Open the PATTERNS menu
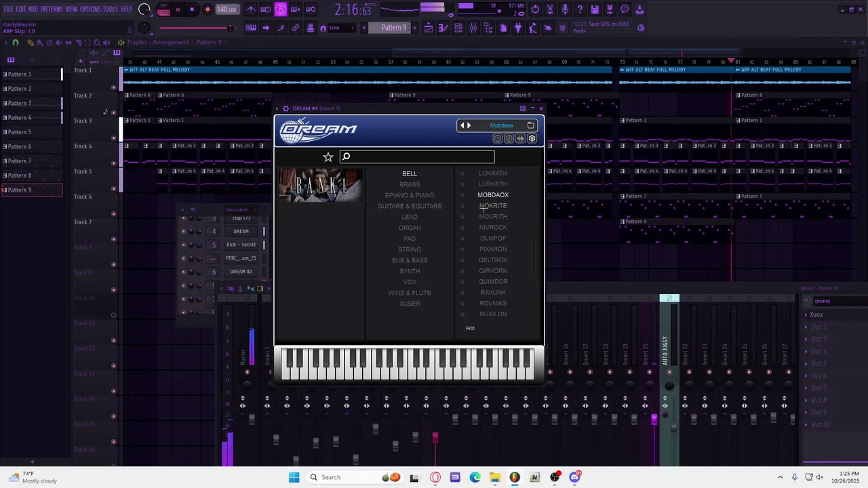 pos(52,9)
